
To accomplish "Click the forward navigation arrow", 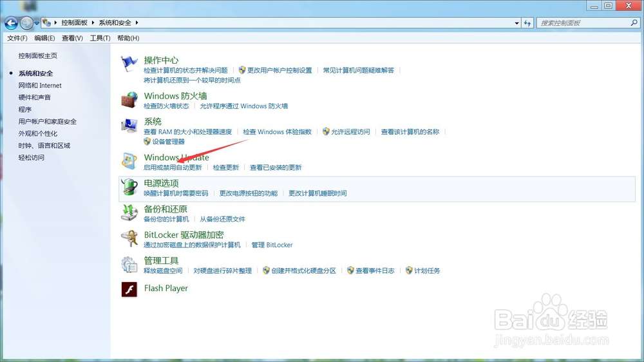I will [26, 23].
